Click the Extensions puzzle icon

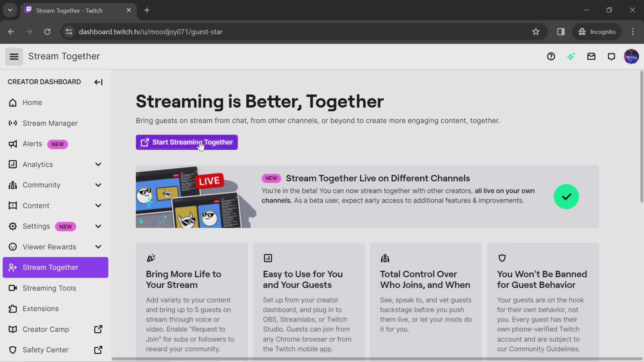[x=13, y=309]
